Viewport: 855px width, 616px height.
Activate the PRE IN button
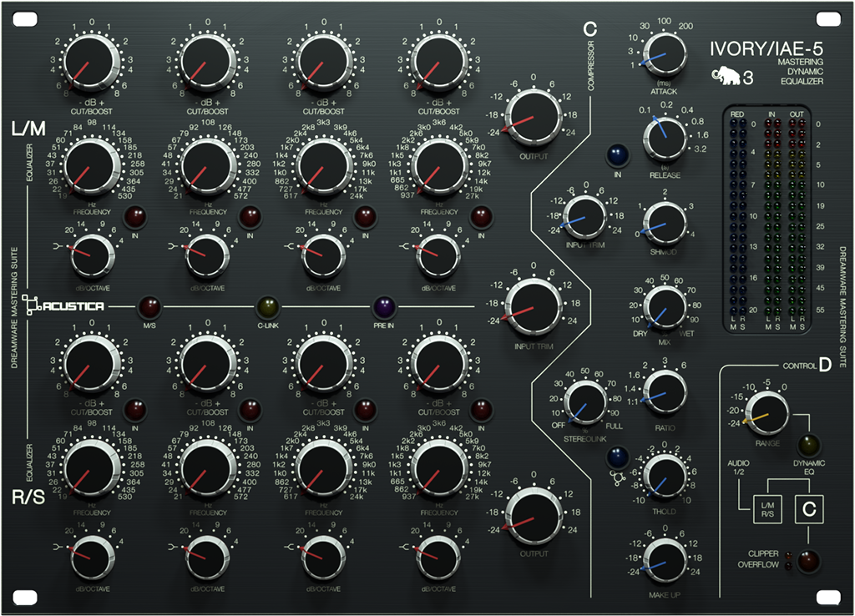coord(386,306)
